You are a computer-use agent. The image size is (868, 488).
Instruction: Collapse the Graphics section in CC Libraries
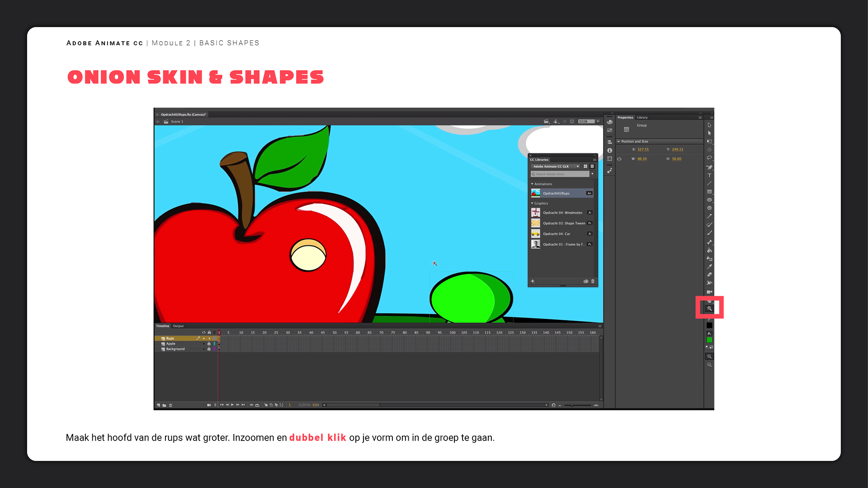(x=532, y=203)
